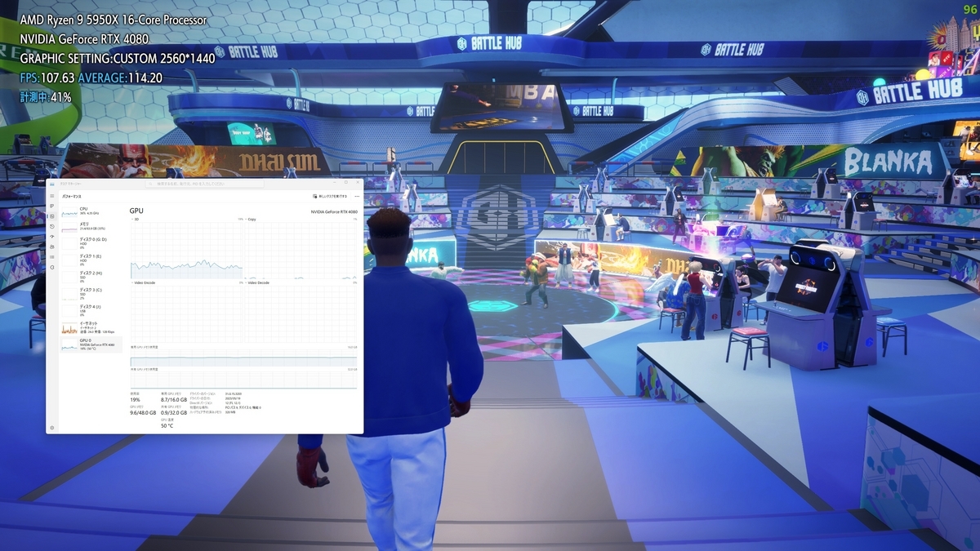This screenshot has height=551, width=980.
Task: Click the Task Manager search box
Action: pyautogui.click(x=204, y=184)
